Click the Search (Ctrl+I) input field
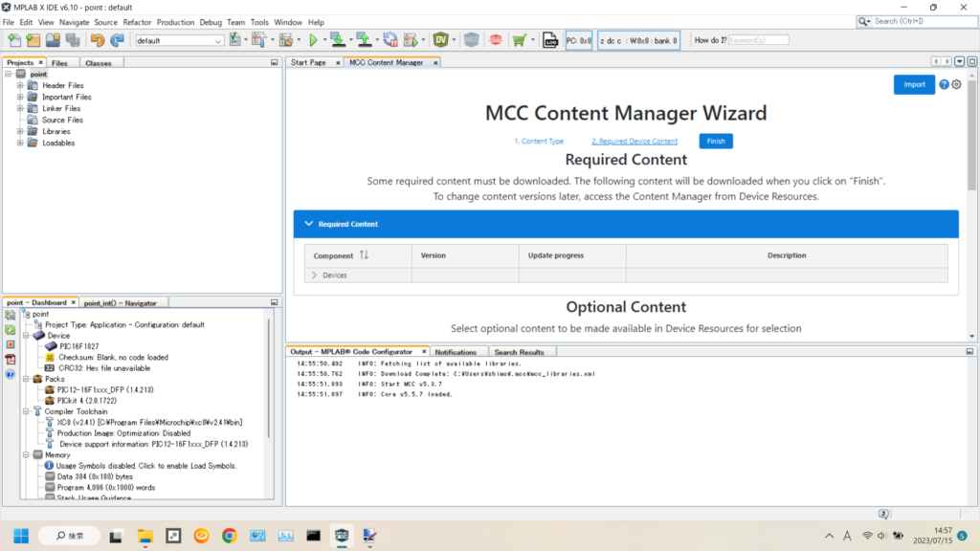The image size is (980, 551). coord(917,21)
